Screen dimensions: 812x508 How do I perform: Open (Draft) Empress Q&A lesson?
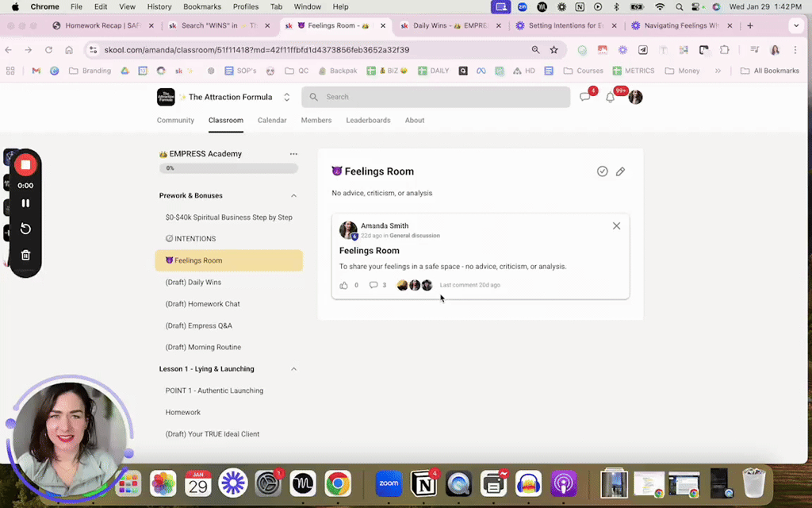[x=229, y=325]
